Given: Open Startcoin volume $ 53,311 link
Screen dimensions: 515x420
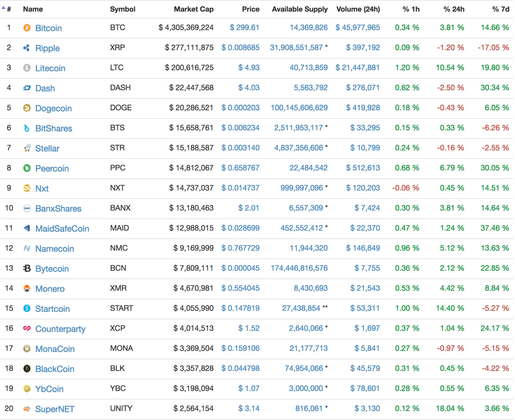Looking at the screenshot, I should point(365,308).
